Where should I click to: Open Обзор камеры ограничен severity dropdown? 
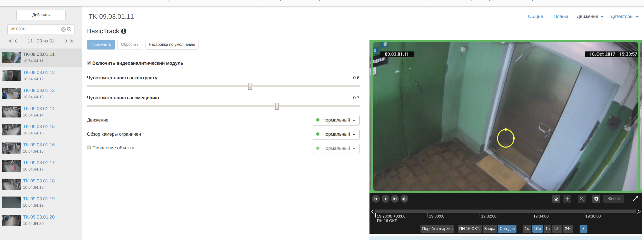(x=336, y=134)
